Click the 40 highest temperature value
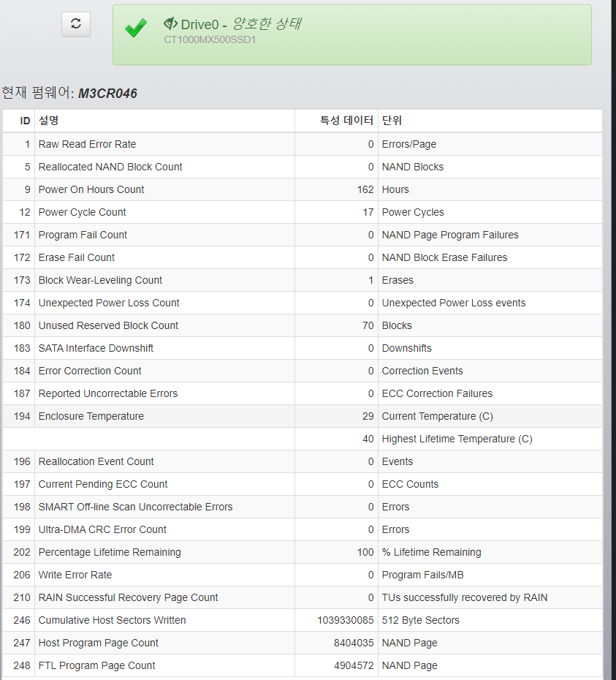 368,439
